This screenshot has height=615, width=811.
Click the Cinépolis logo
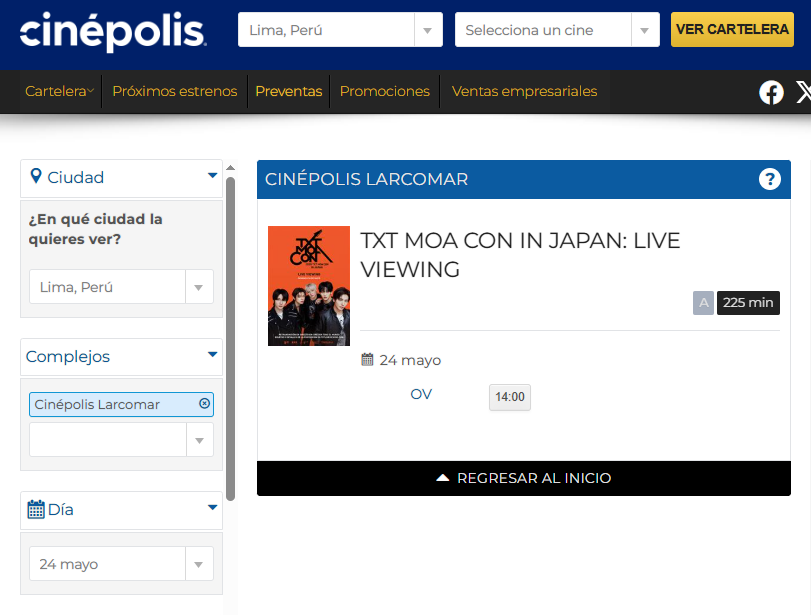click(113, 31)
